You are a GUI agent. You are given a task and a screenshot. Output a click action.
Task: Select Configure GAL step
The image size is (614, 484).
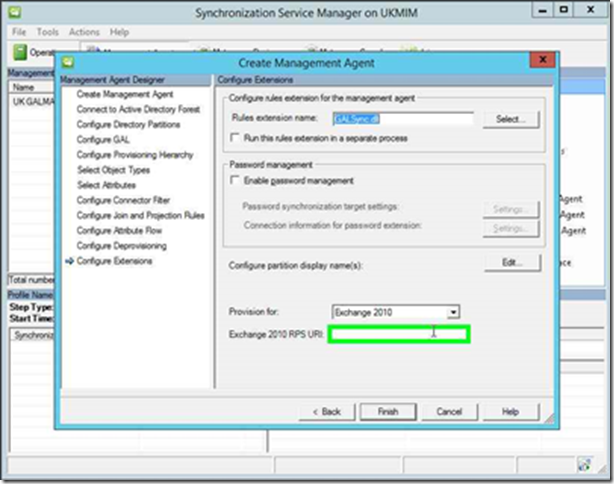click(103, 140)
